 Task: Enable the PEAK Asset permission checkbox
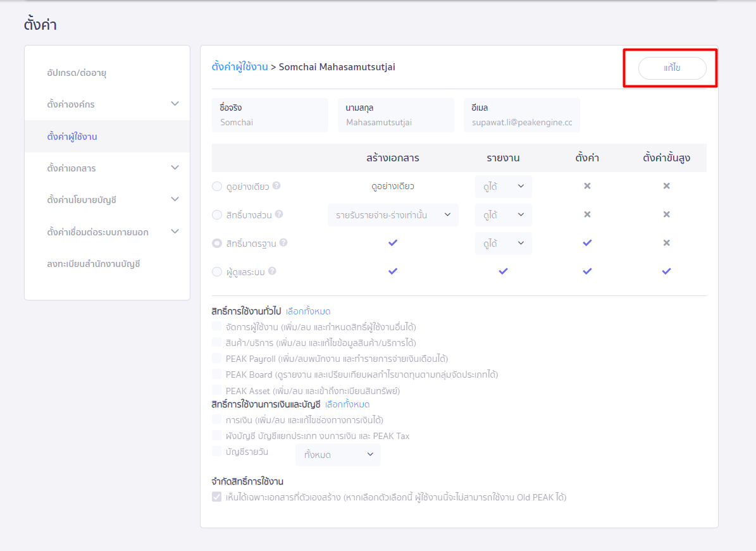click(x=217, y=390)
